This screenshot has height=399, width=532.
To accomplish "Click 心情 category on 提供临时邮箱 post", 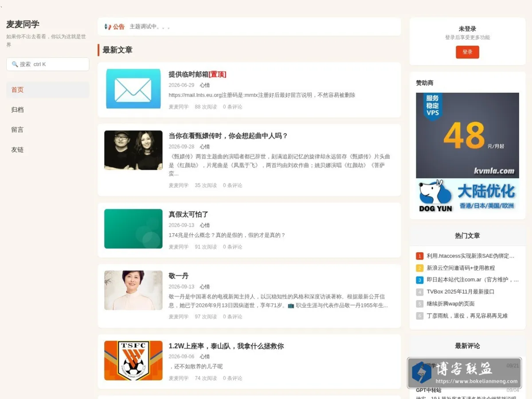I will pos(205,85).
